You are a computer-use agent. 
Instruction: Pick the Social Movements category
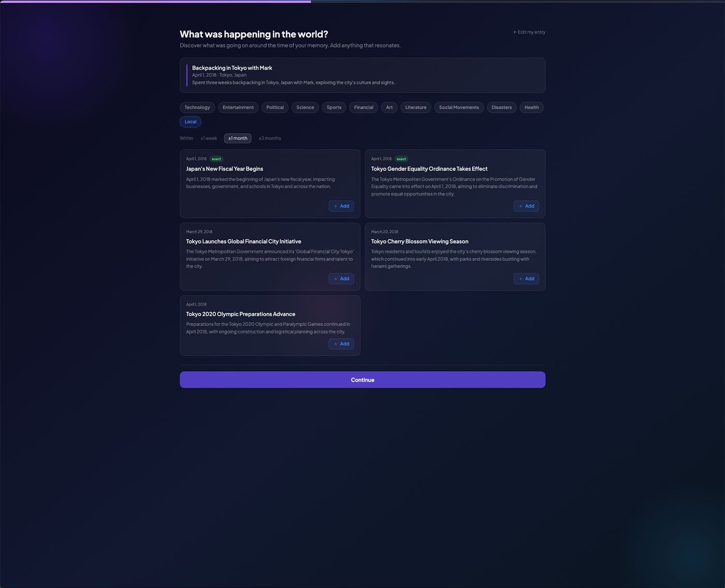click(459, 108)
